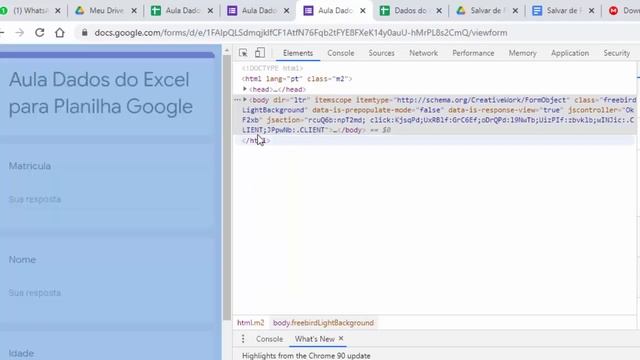Close the Meu Drive browser tab
Screen dimensions: 640x360
coord(134,11)
